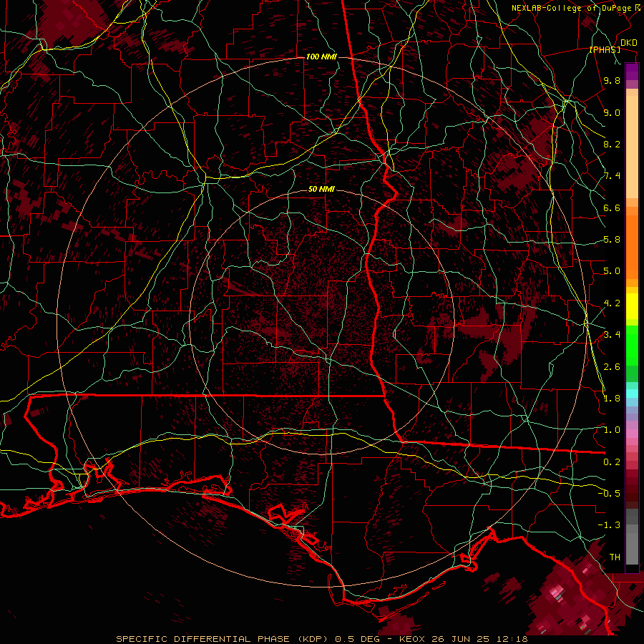Click the 9.8 value on the color scale
Image resolution: width=644 pixels, height=644 pixels.
click(x=612, y=80)
